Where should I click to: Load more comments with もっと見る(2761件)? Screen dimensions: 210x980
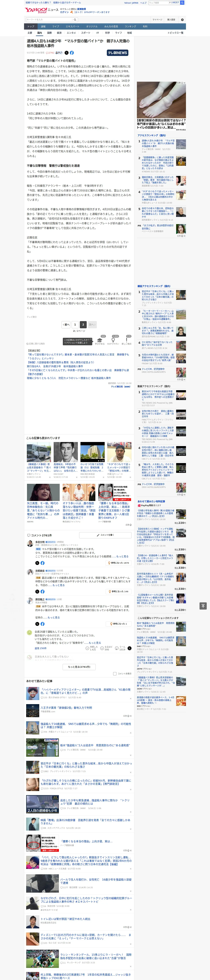tap(79, 667)
